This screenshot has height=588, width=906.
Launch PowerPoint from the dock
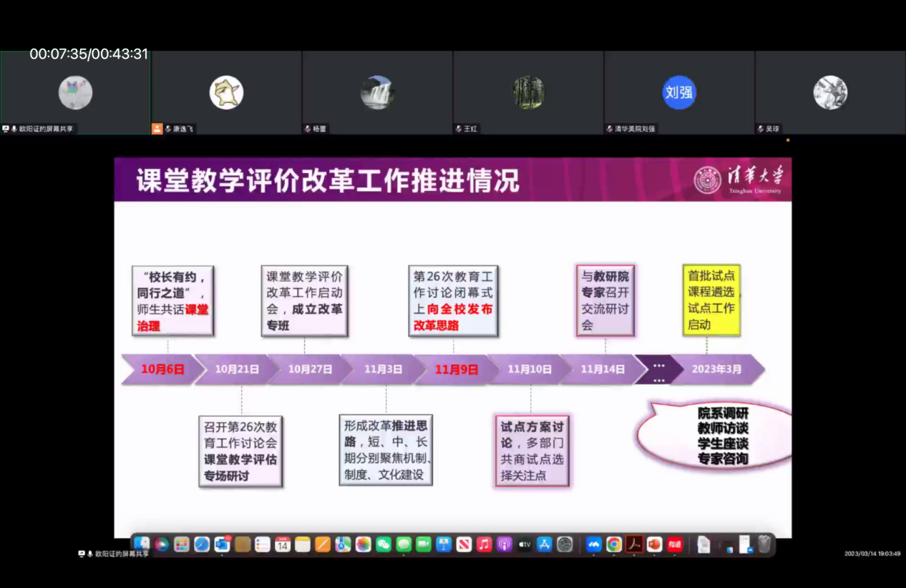[x=654, y=545]
